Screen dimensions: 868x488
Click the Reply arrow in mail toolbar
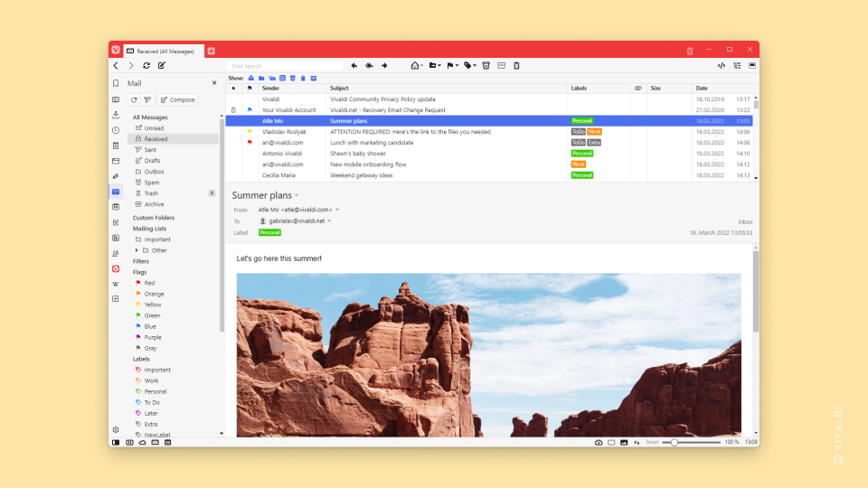point(354,66)
